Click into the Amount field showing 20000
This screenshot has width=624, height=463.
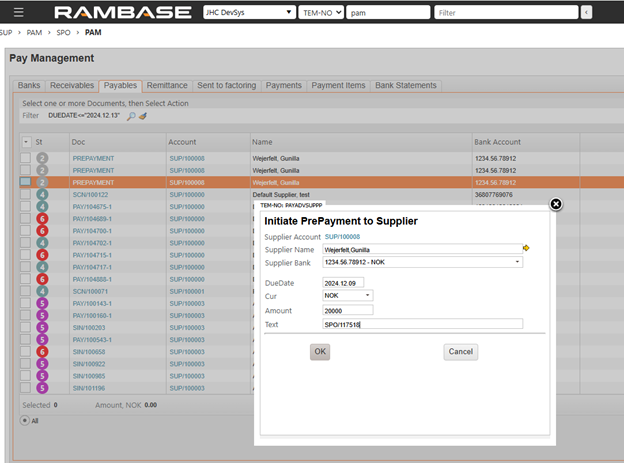(346, 310)
